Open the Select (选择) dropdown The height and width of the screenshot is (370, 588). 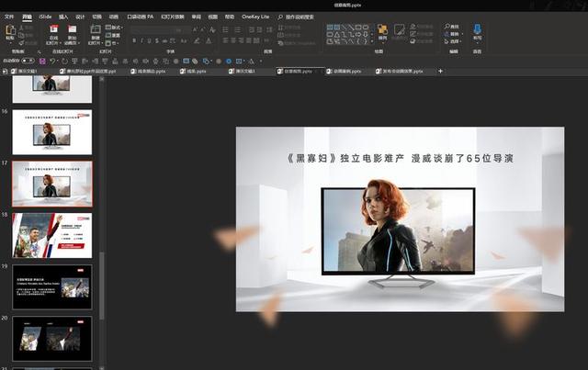[x=455, y=41]
